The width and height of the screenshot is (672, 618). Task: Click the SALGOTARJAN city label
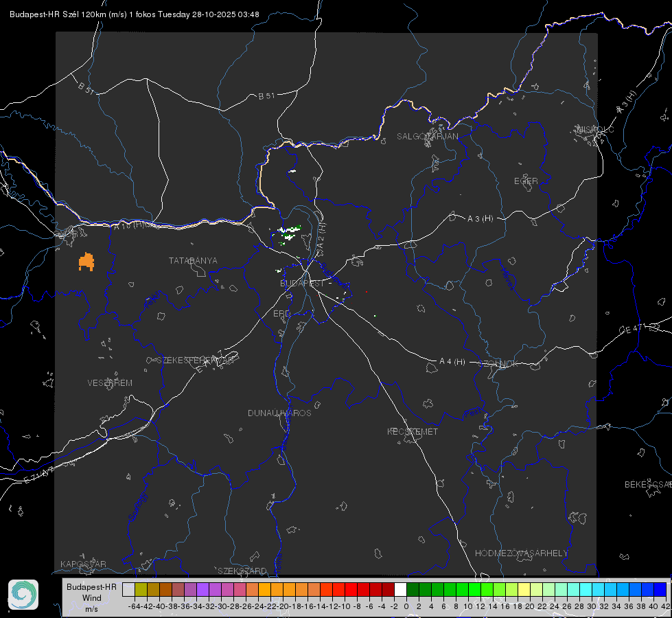427,137
